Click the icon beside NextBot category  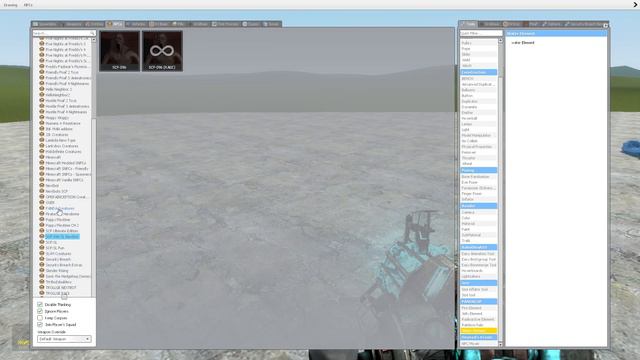pyautogui.click(x=42, y=185)
